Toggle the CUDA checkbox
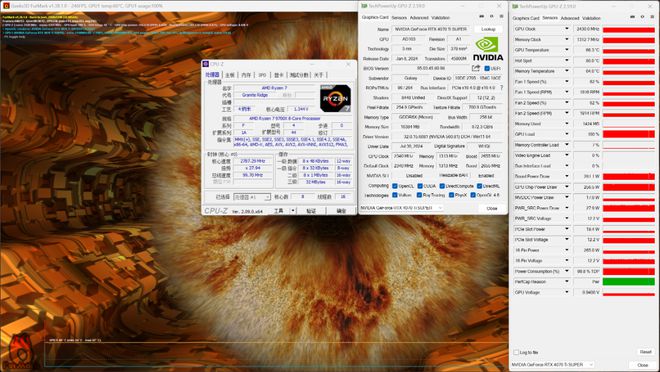 pos(420,186)
